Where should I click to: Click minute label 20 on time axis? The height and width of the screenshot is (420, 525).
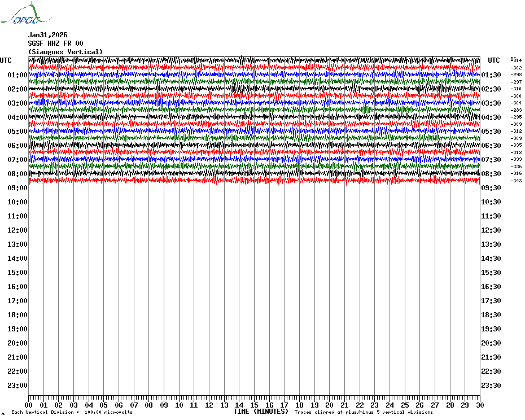[x=330, y=405]
